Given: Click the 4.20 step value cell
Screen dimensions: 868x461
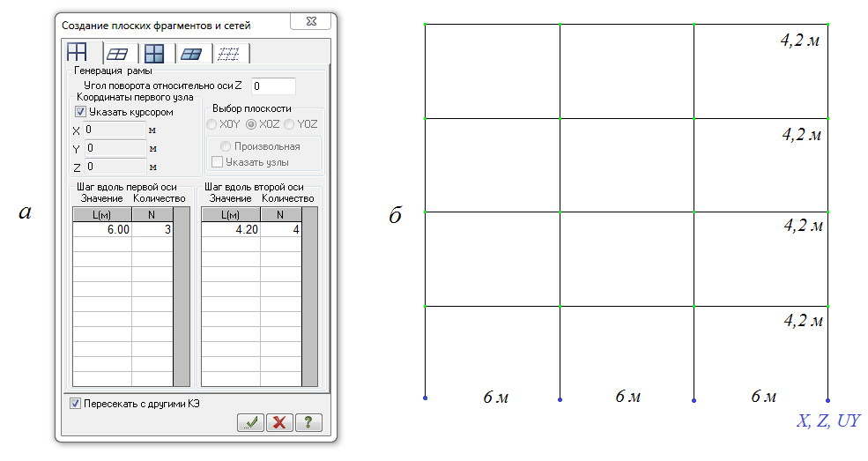Looking at the screenshot, I should pyautogui.click(x=231, y=229).
